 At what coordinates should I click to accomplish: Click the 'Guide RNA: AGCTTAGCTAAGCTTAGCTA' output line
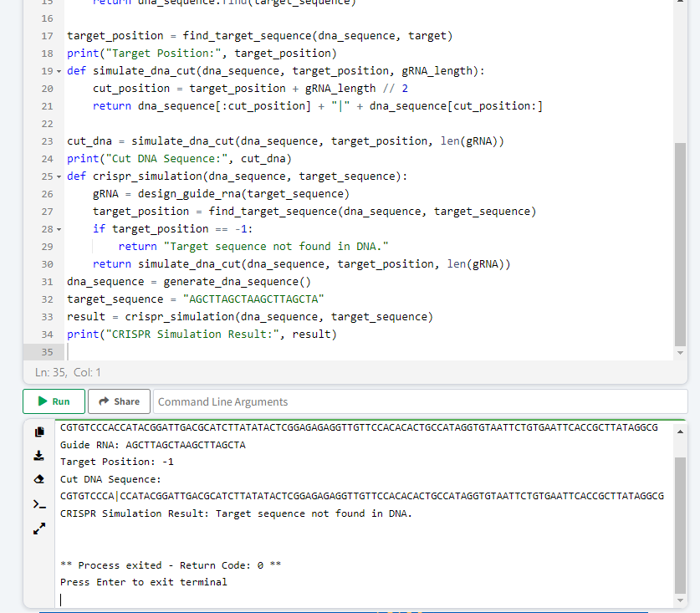click(x=153, y=445)
